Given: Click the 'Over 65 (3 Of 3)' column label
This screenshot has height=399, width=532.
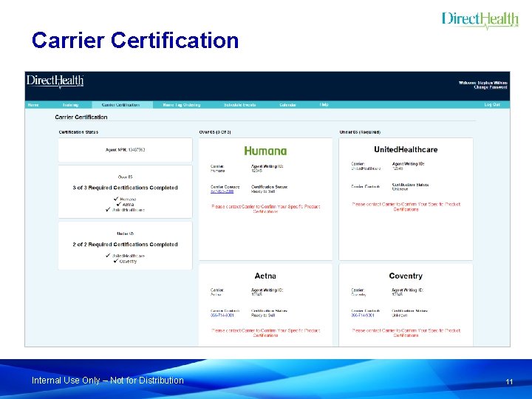Looking at the screenshot, I should [x=215, y=132].
